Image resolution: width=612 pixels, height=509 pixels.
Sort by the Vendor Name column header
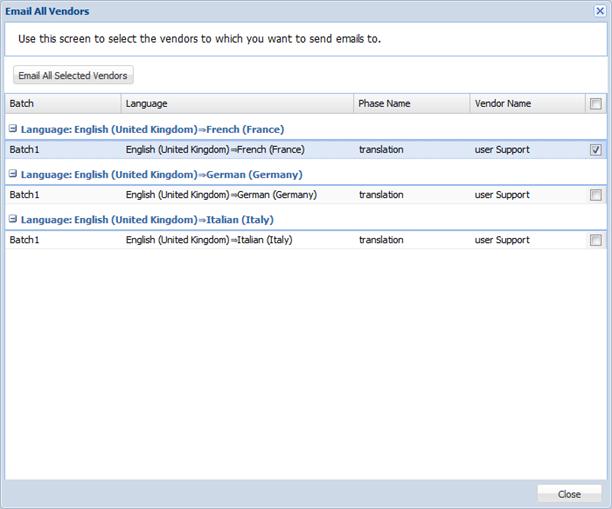(x=527, y=103)
